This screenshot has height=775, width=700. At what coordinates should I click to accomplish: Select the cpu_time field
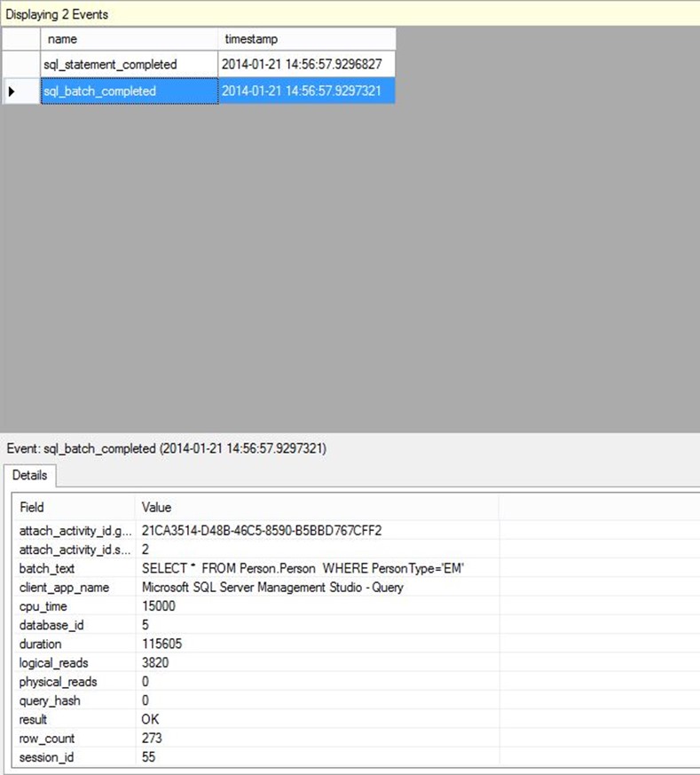click(x=43, y=606)
